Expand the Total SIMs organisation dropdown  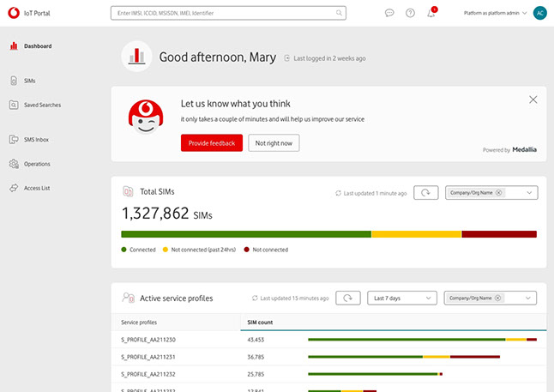[x=529, y=193]
